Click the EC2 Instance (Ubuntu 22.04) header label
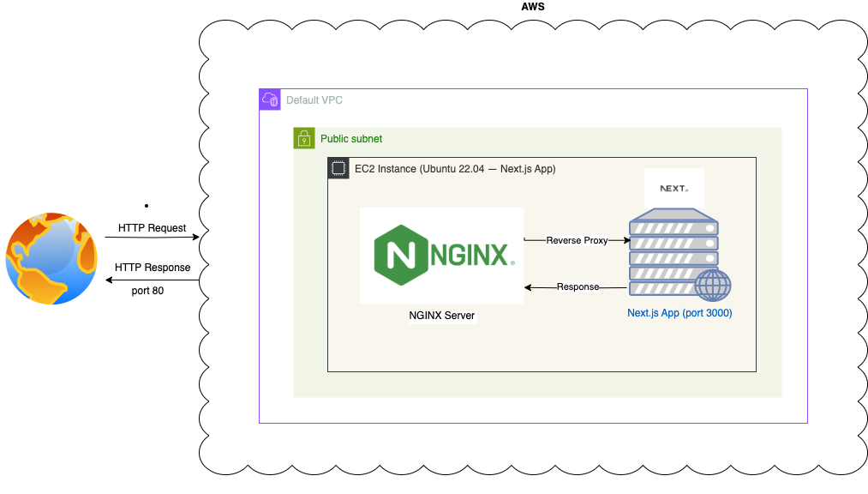 455,168
